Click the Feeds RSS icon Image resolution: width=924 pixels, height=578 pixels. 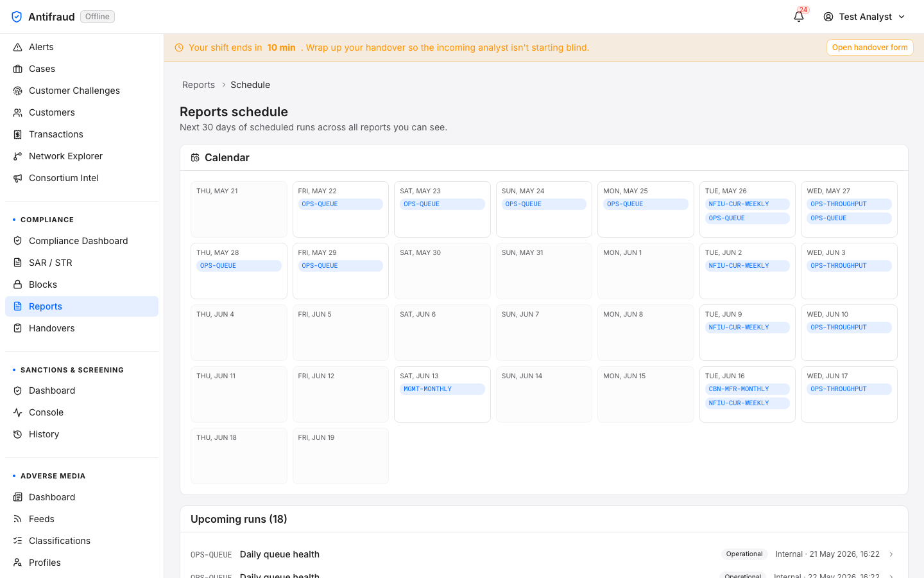click(x=18, y=519)
